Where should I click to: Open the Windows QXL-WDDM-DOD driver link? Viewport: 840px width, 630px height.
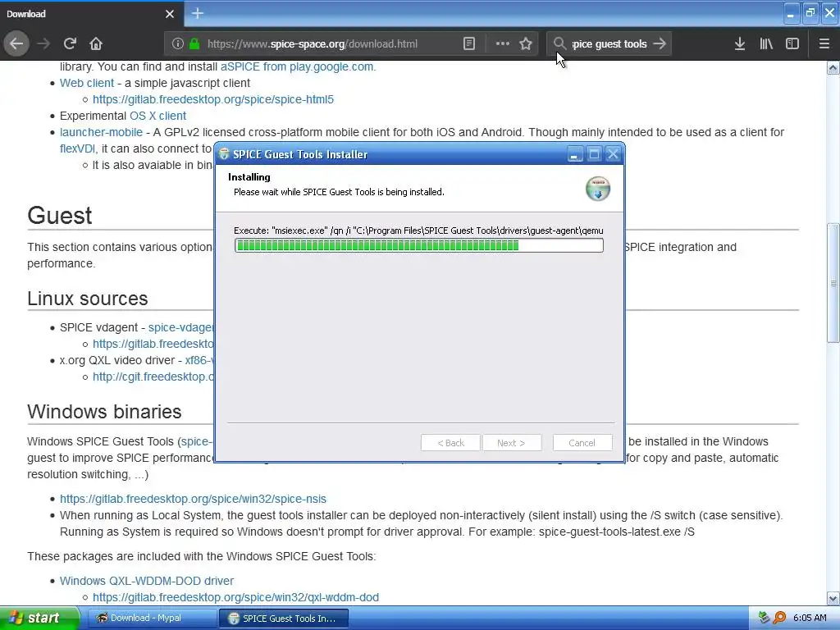click(x=147, y=581)
